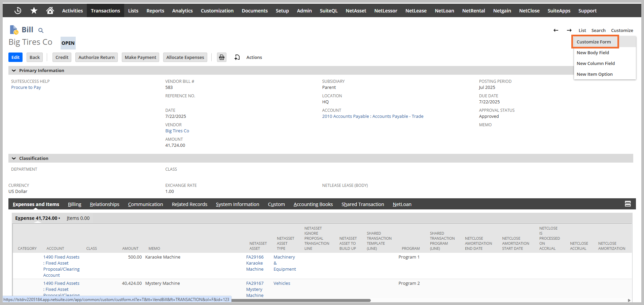
Task: Switch to the Items 0.00 sublist tab
Action: (78, 218)
